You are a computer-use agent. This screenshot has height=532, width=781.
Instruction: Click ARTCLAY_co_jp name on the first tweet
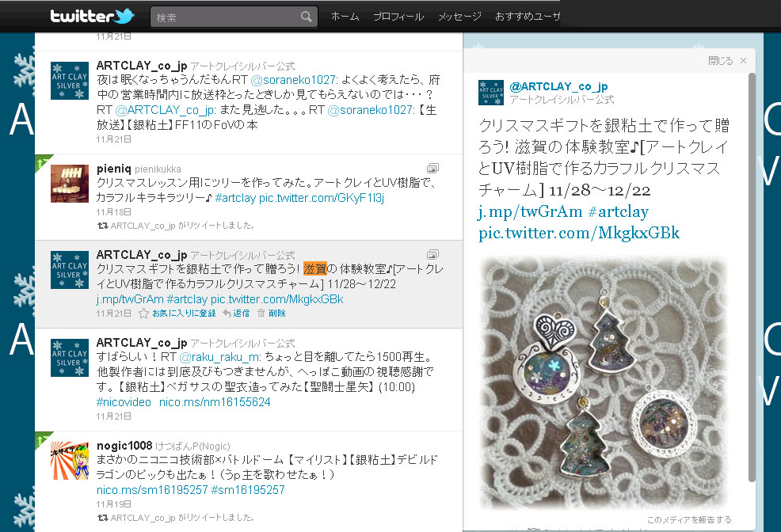pyautogui.click(x=142, y=66)
